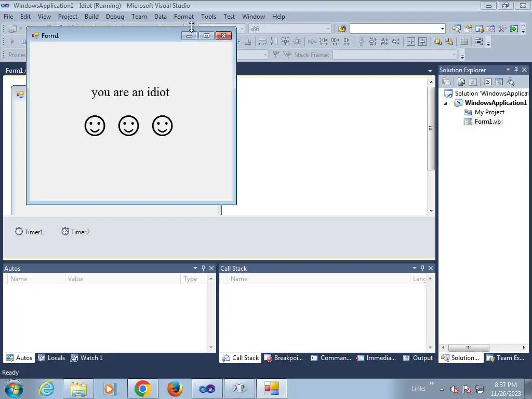Screen dimensions: 532x399
Task: Click Solution Explorer horizontal scrollbar thumb
Action: (x=469, y=348)
